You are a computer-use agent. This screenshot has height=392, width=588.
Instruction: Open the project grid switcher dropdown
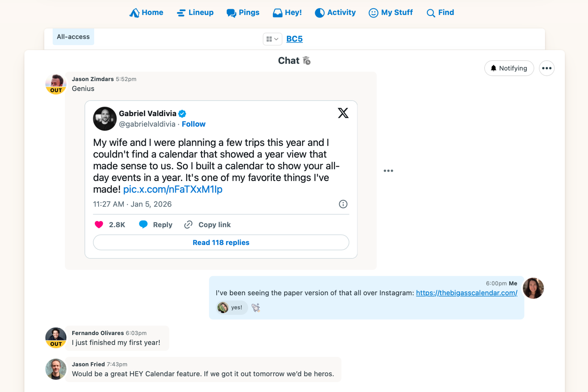tap(272, 39)
